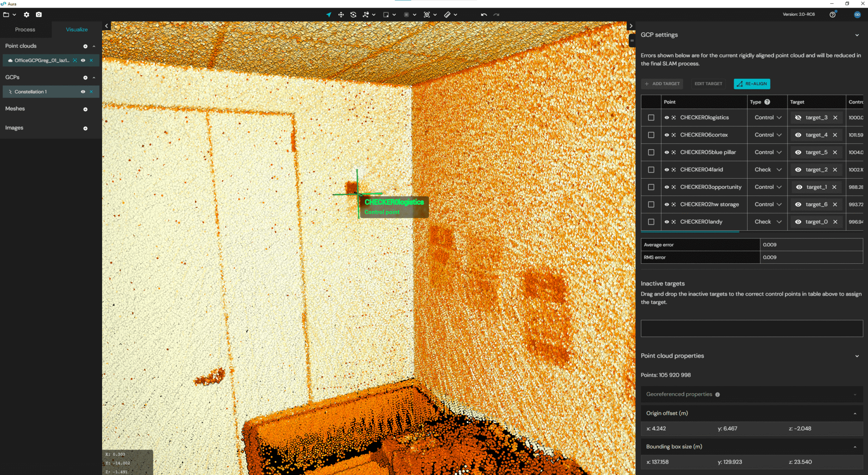This screenshot has width=868, height=475.
Task: Click the RE-ALIGN button
Action: (x=752, y=84)
